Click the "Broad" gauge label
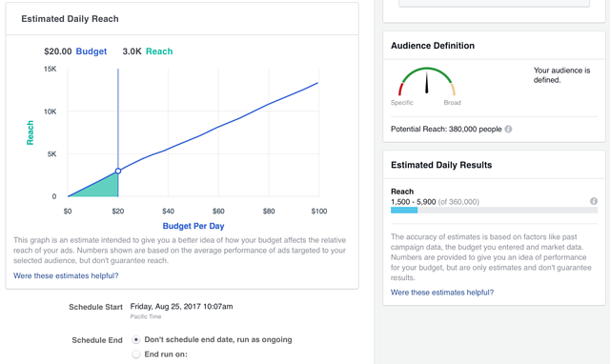This screenshot has width=610, height=364. 452,103
